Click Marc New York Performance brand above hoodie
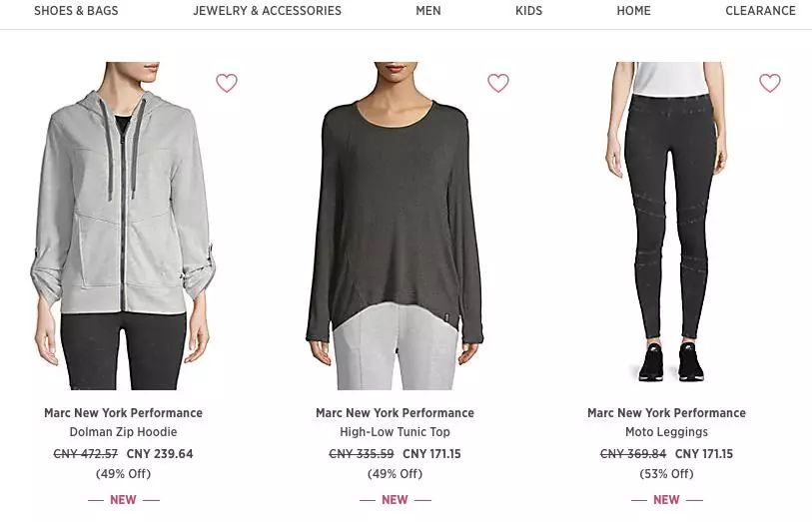 [123, 413]
